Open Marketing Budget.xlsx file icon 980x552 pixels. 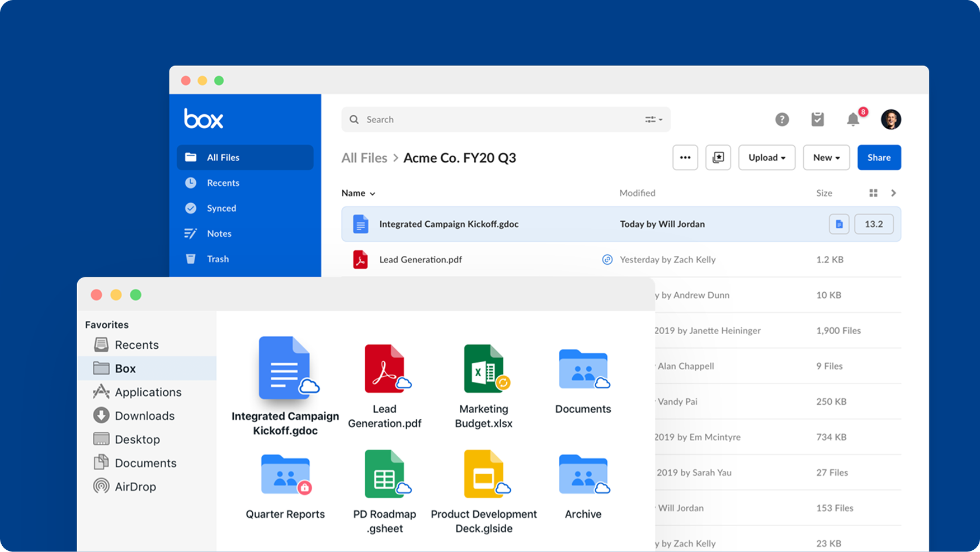[484, 368]
